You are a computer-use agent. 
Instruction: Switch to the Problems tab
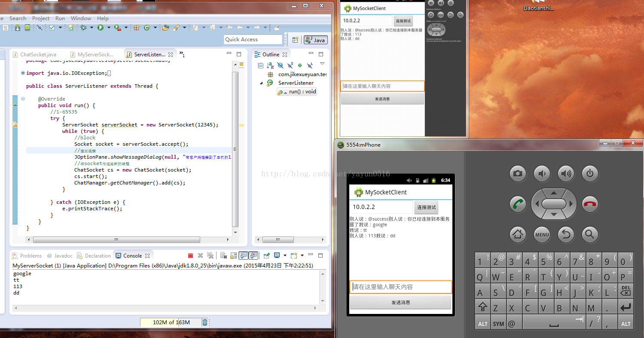pyautogui.click(x=27, y=255)
